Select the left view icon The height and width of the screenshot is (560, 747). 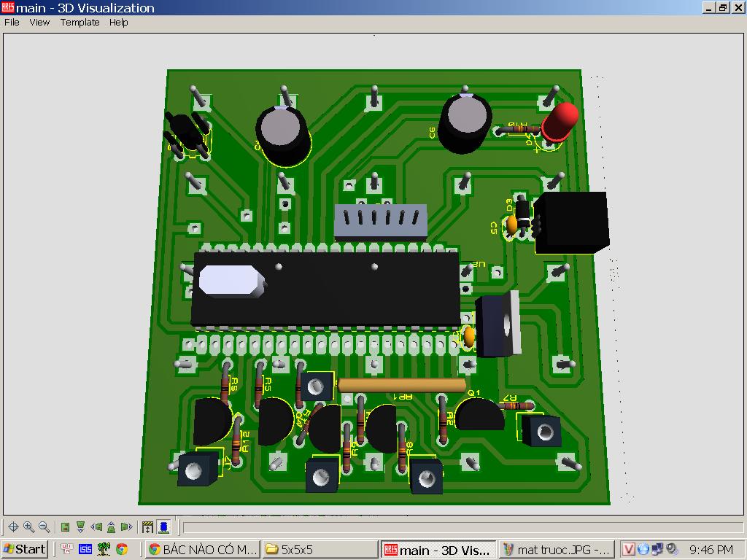[x=96, y=526]
